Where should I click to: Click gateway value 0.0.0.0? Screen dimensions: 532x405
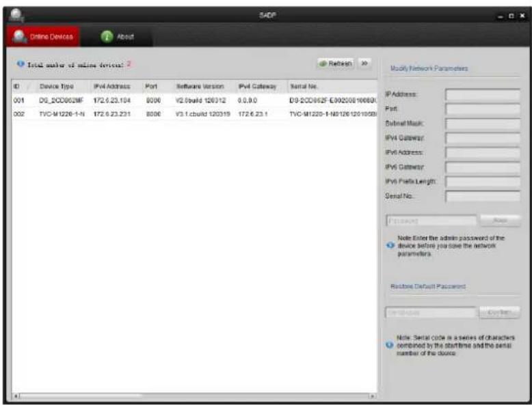[x=248, y=100]
